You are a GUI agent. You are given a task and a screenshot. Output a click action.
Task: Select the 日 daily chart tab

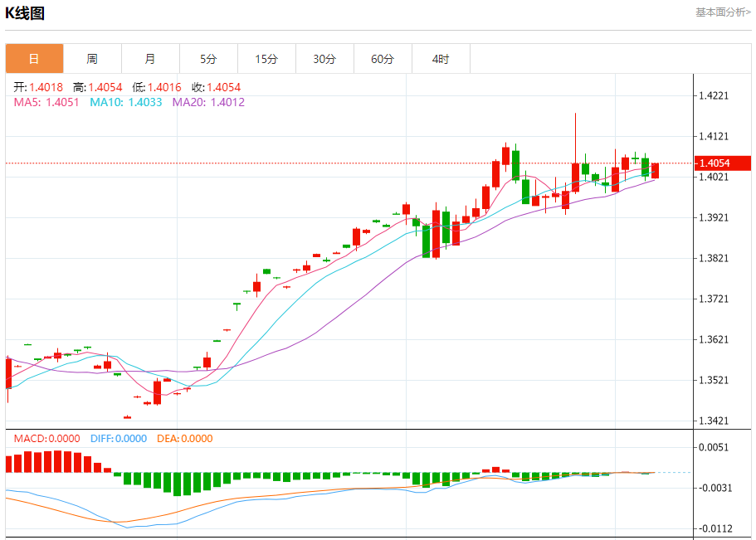(x=34, y=59)
